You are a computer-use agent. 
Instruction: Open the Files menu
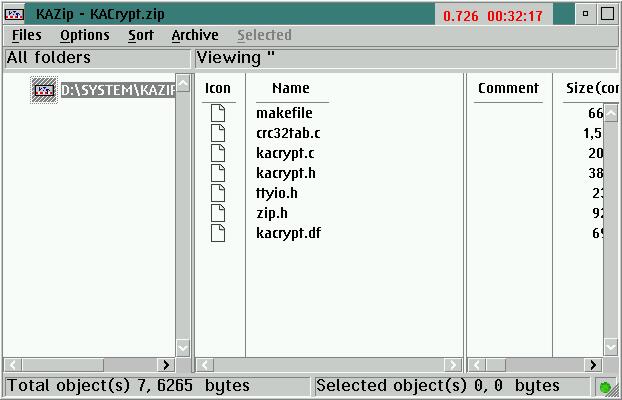coord(27,35)
